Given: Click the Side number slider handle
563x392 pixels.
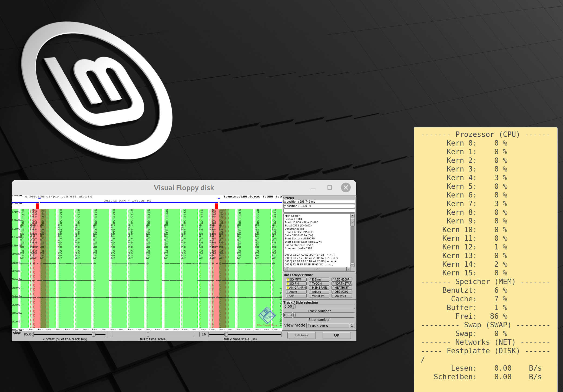Looking at the screenshot, I should [295, 315].
